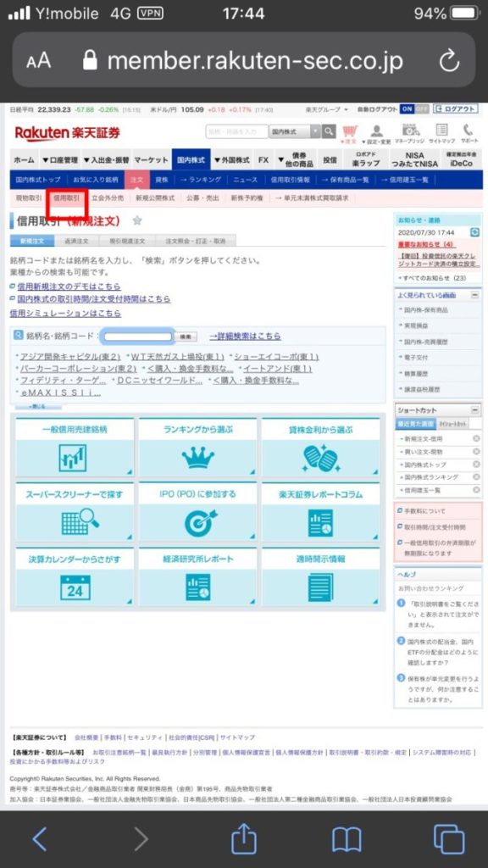Show open tabs with the Safari tabs icon
The width and height of the screenshot is (488, 868).
[449, 839]
